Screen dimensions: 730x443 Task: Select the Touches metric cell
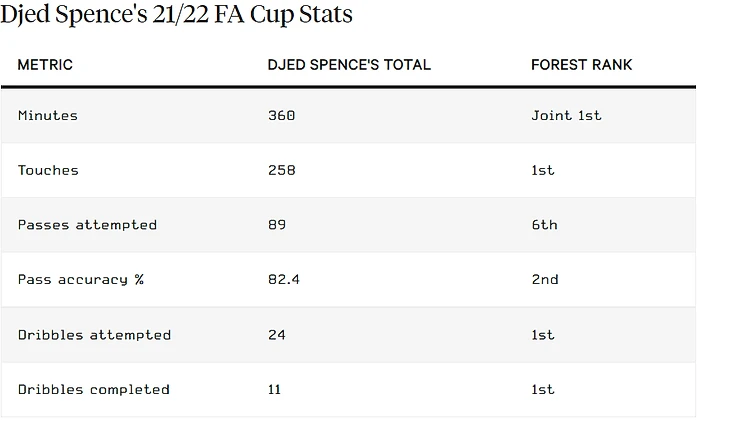pos(48,170)
